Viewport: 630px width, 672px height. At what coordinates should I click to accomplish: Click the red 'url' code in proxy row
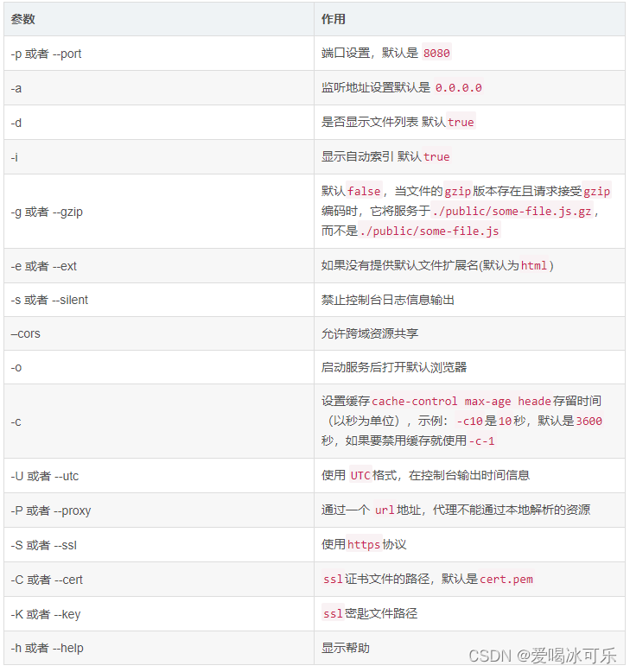(x=385, y=510)
